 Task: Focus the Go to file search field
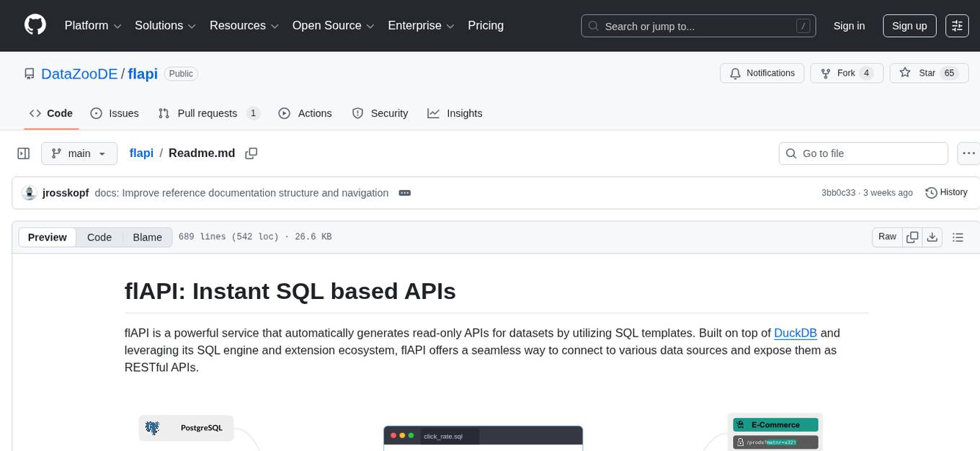click(863, 153)
